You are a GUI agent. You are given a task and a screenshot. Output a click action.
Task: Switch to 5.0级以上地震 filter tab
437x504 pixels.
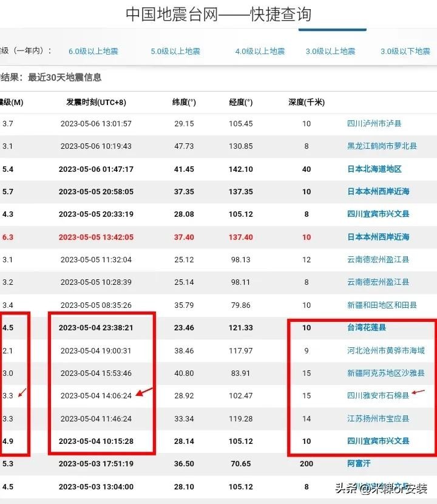point(175,52)
